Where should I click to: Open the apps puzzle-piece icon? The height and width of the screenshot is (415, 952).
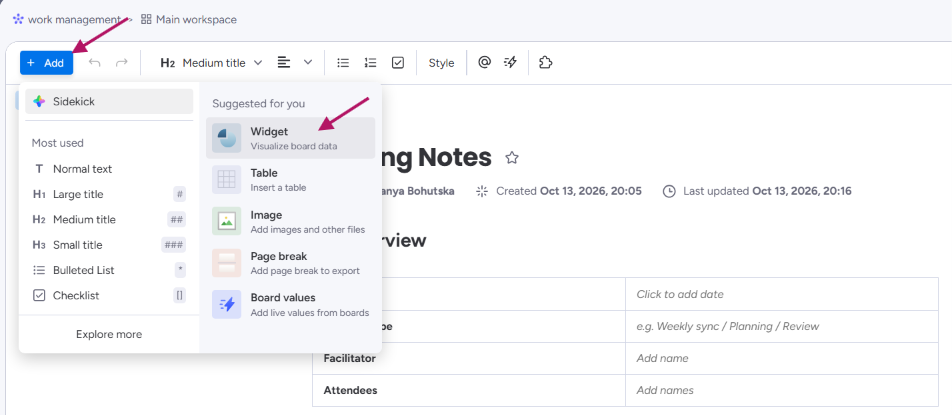click(x=545, y=62)
